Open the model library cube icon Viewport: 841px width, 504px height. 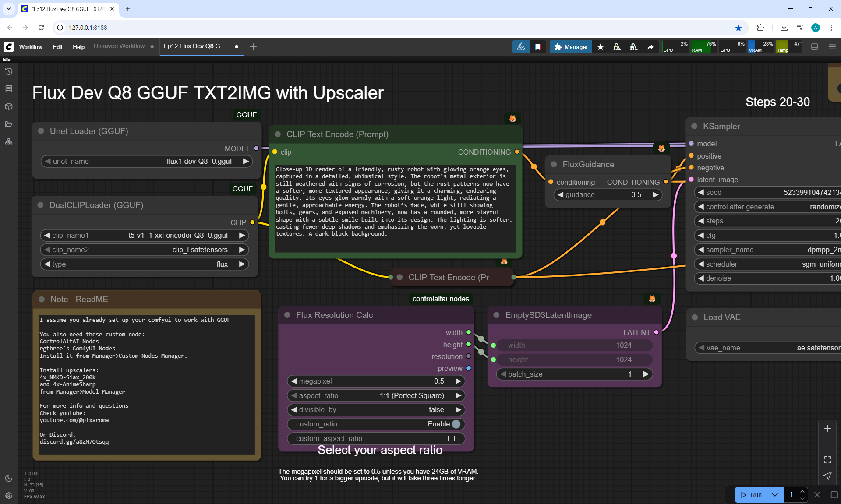(x=9, y=106)
